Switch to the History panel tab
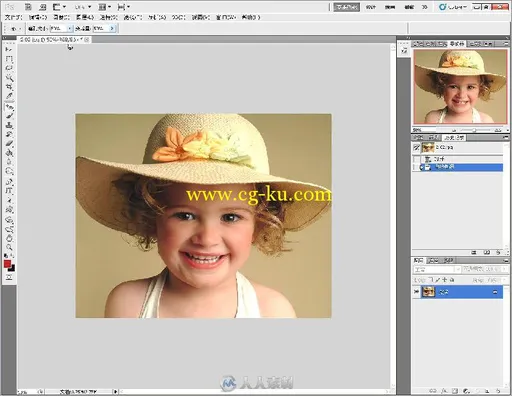The image size is (512, 396). [x=454, y=137]
